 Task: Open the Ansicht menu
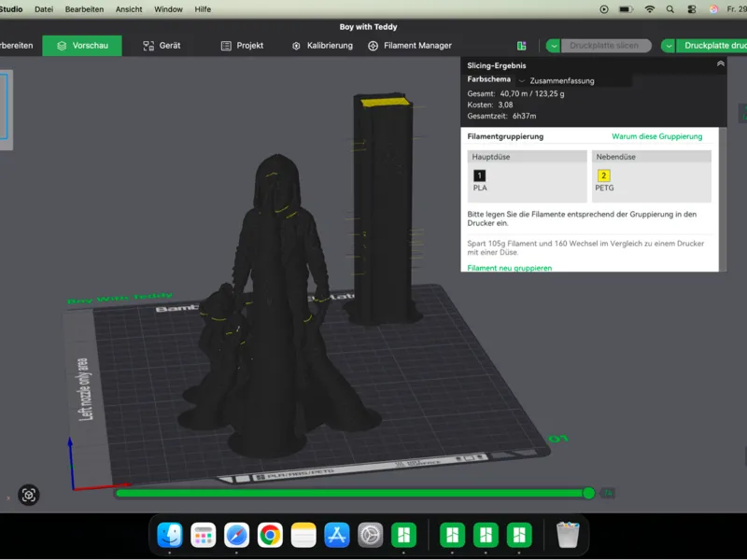[x=129, y=9]
